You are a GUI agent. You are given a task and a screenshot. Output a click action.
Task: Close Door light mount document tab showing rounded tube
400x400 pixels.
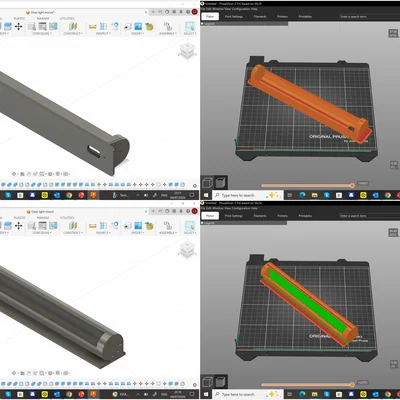146,211
